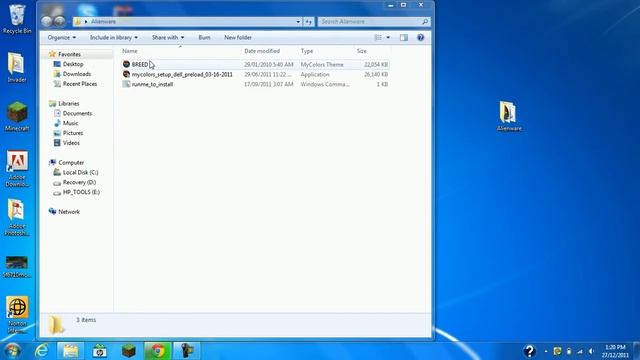Select Libraries in navigation pane
The width and height of the screenshot is (640, 360).
68,104
